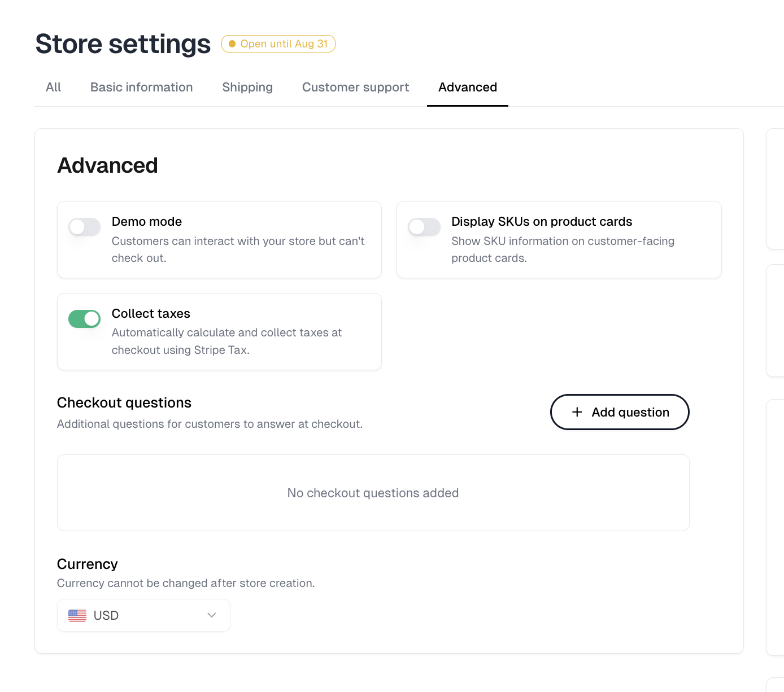Viewport: 784px width, 692px height.
Task: Open the USD currency dropdown
Action: pyautogui.click(x=143, y=615)
